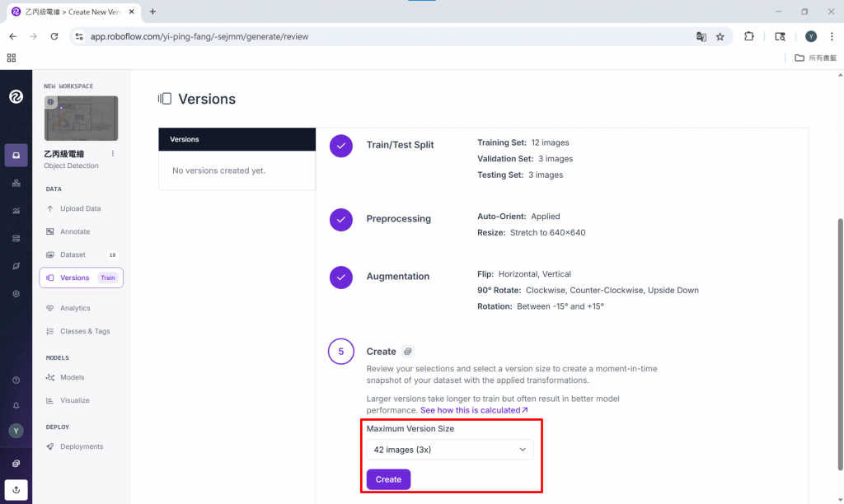Click 'No versions created yet.' text
Image resolution: width=844 pixels, height=504 pixels.
(x=218, y=170)
